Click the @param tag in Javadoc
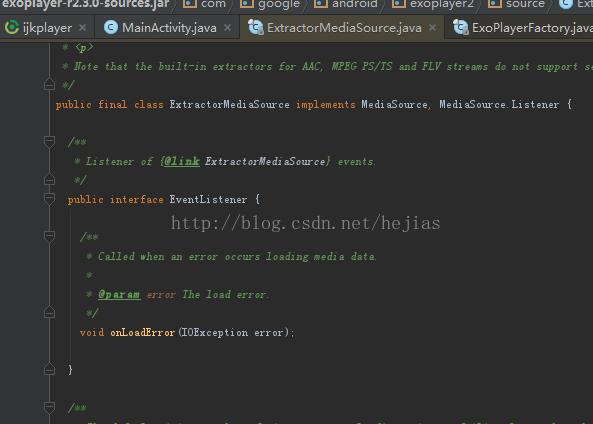593x424 pixels. coord(119,294)
